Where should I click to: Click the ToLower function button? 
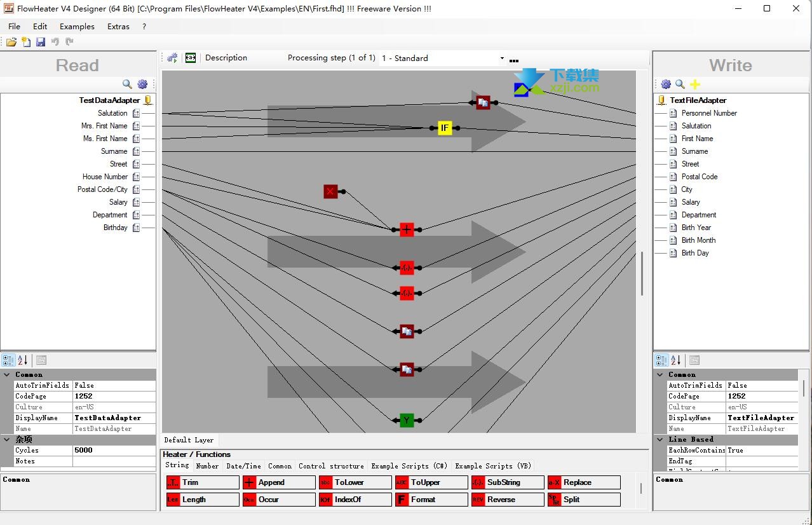(355, 482)
